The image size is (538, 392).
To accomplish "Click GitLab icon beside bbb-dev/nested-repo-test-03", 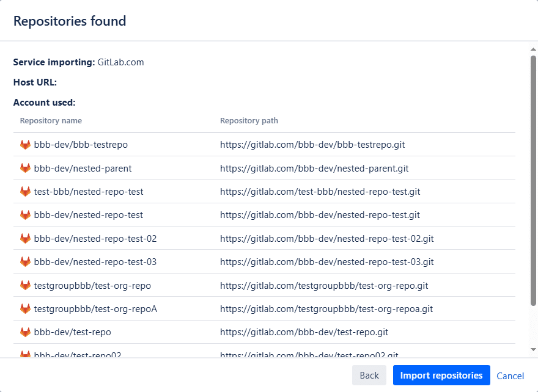I will pyautogui.click(x=25, y=262).
